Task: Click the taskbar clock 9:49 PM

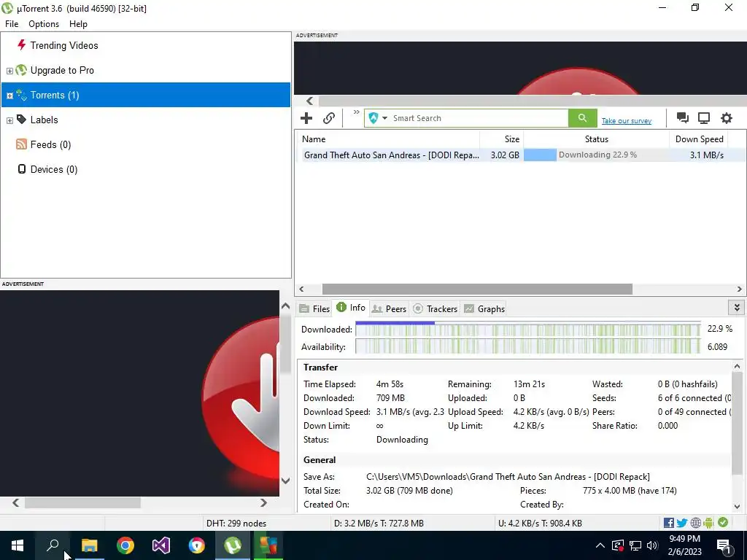Action: pos(684,545)
